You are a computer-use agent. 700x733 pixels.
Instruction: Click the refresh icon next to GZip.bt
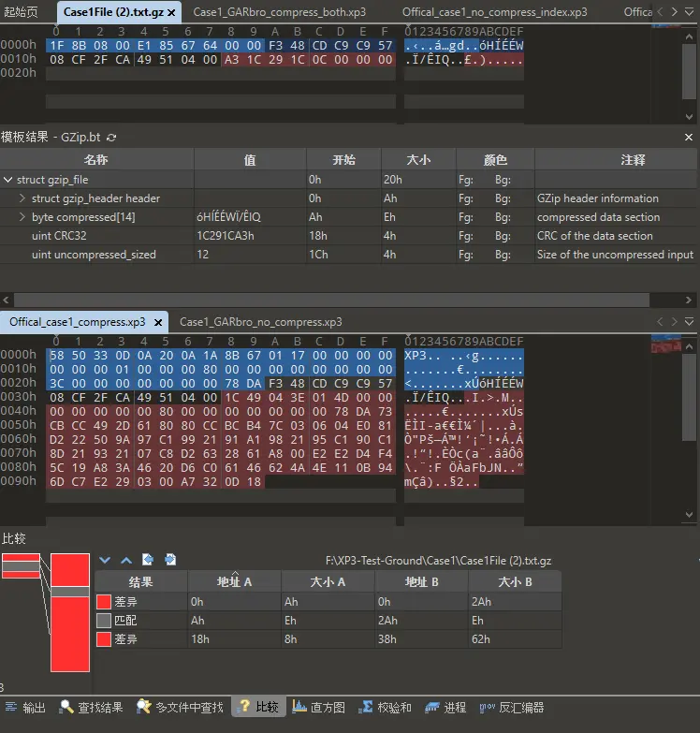(112, 138)
